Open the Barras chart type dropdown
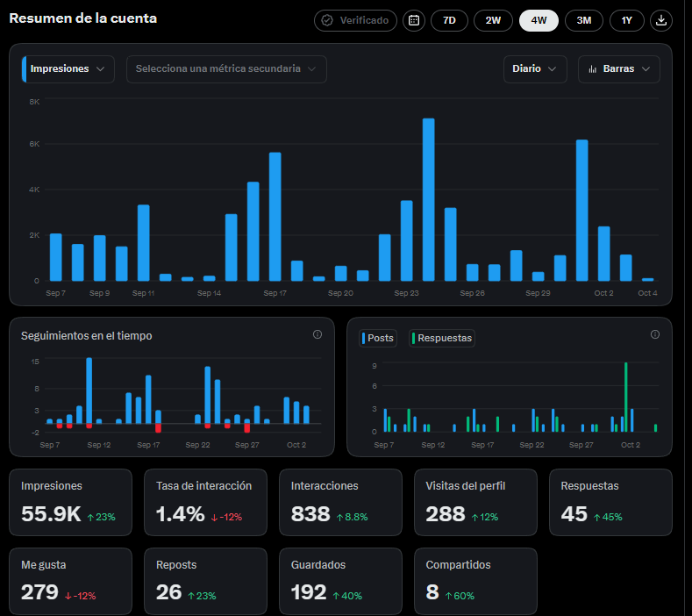The image size is (692, 616). pos(618,69)
